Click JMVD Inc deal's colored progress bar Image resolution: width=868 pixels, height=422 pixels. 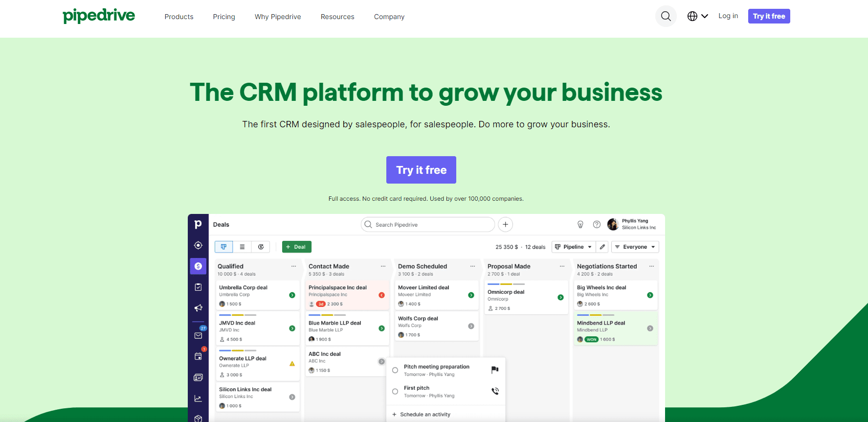pyautogui.click(x=238, y=315)
